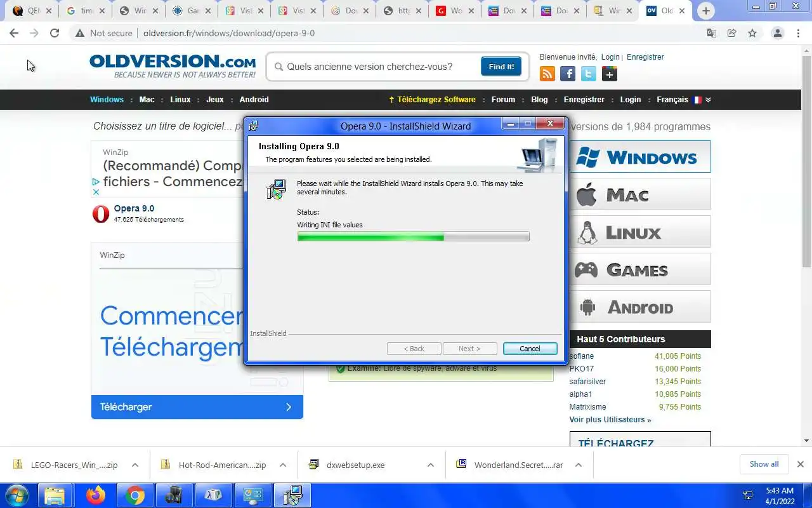This screenshot has height=508, width=812.
Task: Open Blog from the nav bar
Action: point(539,100)
